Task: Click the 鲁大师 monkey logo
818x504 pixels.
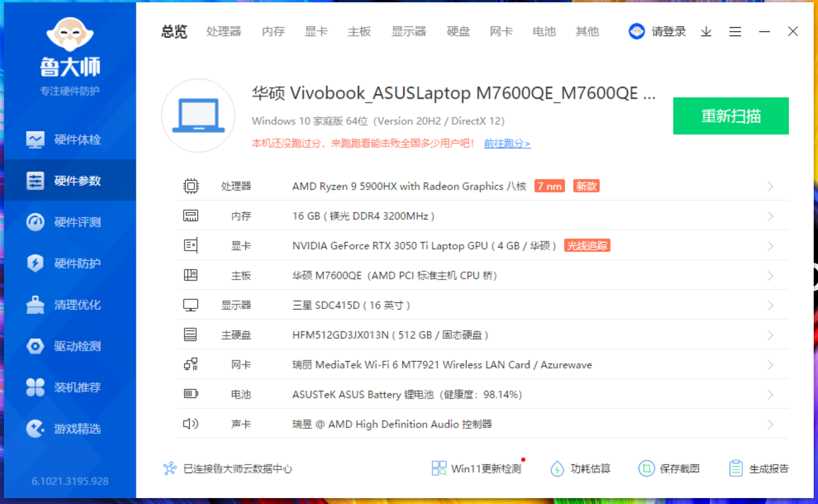Action: [x=70, y=34]
